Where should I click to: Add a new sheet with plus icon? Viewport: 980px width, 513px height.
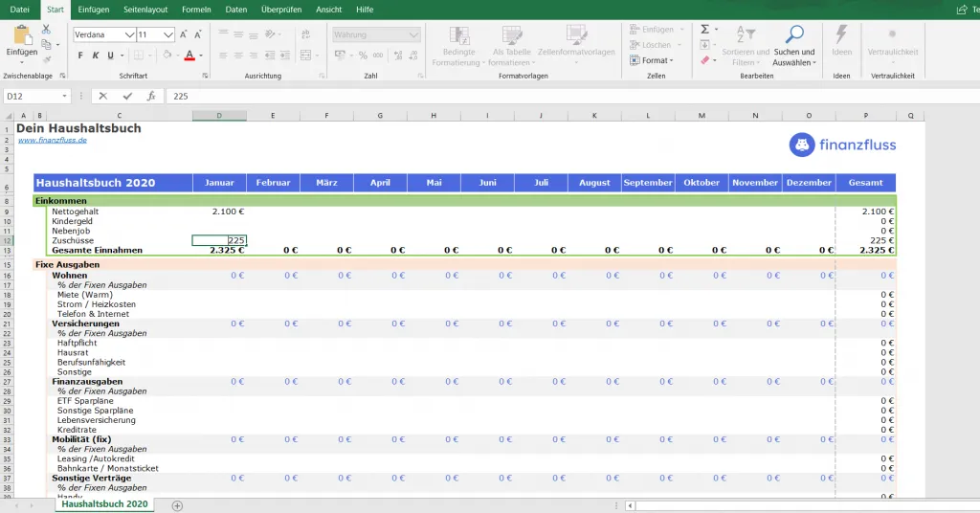tap(177, 504)
